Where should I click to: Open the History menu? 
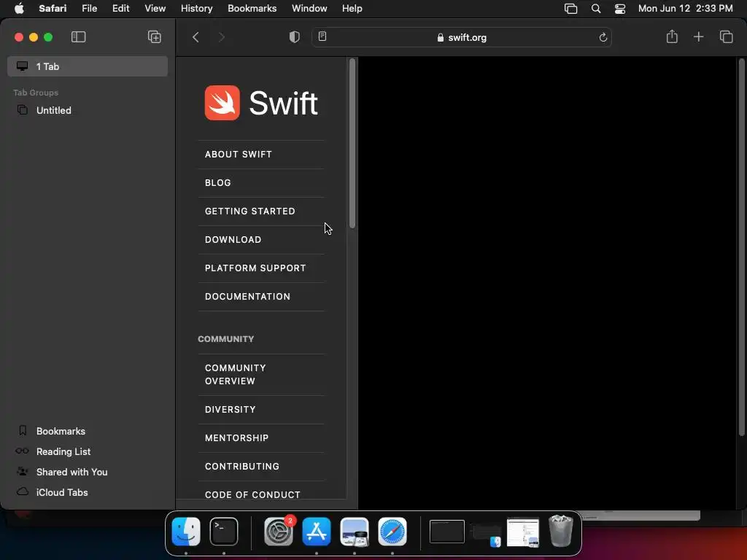[x=196, y=9]
